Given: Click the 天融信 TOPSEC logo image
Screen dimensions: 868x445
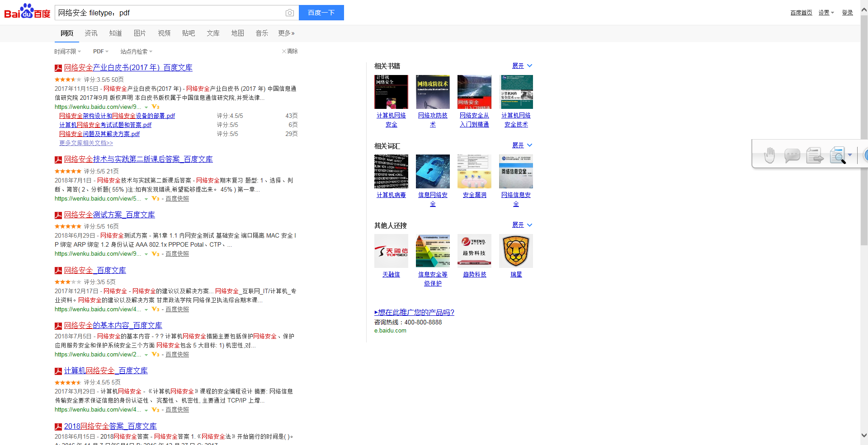Looking at the screenshot, I should [391, 251].
